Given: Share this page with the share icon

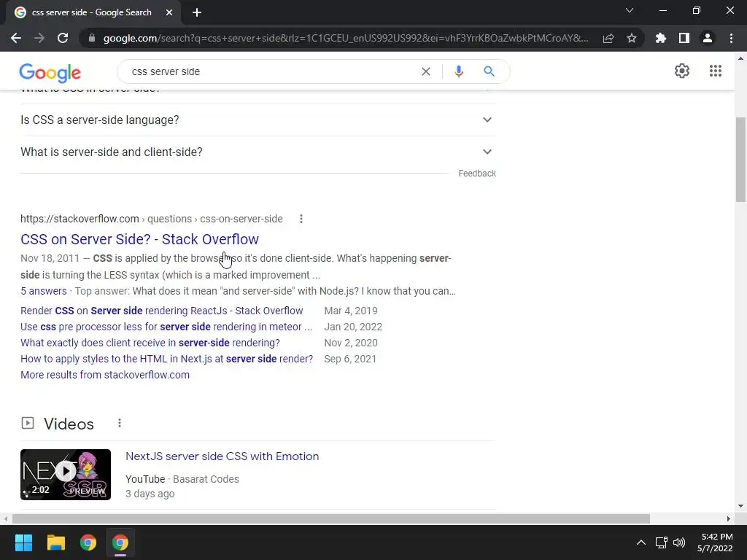Looking at the screenshot, I should [608, 38].
